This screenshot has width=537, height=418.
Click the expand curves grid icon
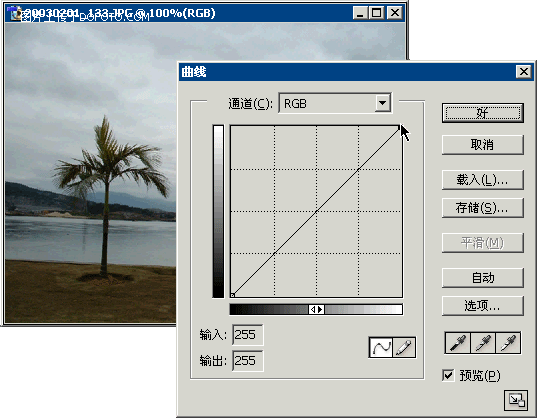point(516,400)
